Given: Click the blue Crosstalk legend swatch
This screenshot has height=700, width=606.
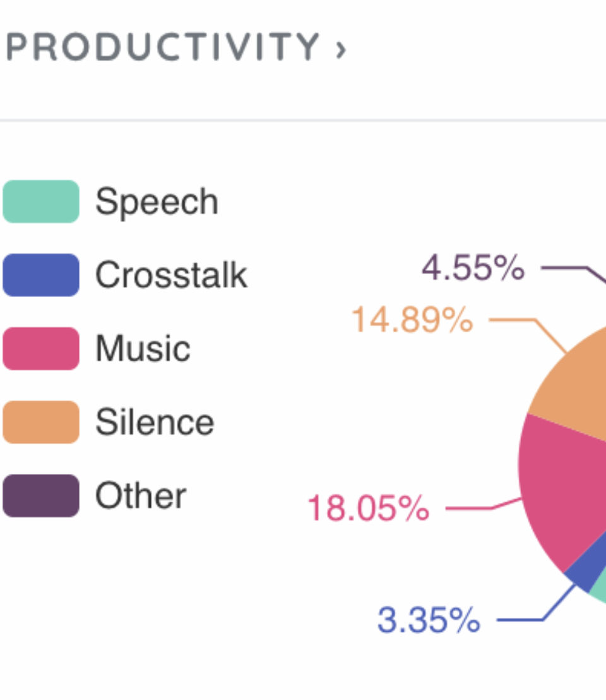Looking at the screenshot, I should point(41,275).
